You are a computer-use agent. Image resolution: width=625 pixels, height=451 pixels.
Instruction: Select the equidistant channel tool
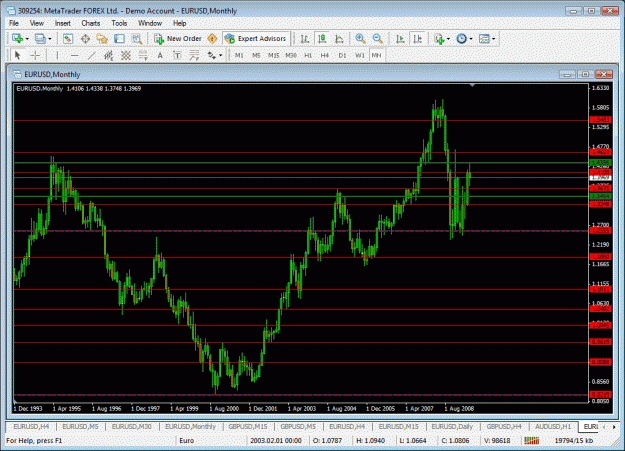click(x=109, y=55)
